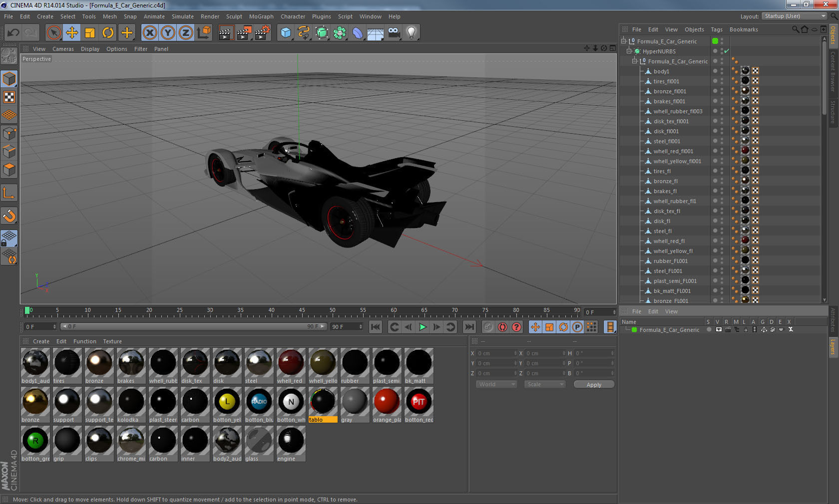The height and width of the screenshot is (504, 839).
Task: Switch to Polygons mode in left palette
Action: (9, 170)
